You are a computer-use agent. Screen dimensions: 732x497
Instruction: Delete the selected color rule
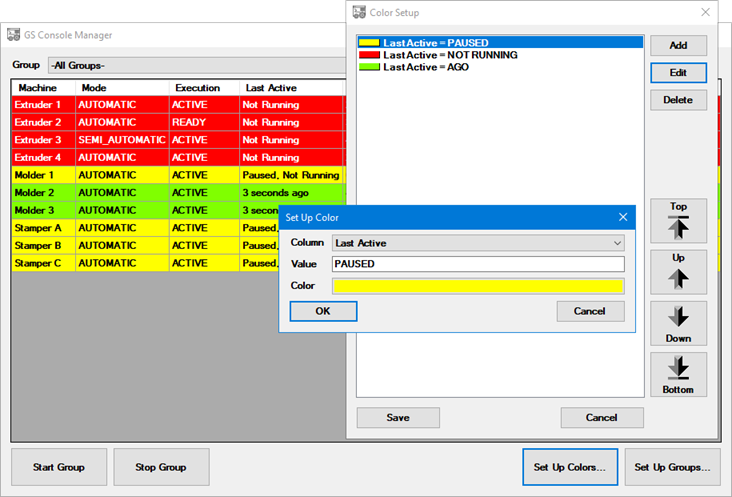(678, 100)
